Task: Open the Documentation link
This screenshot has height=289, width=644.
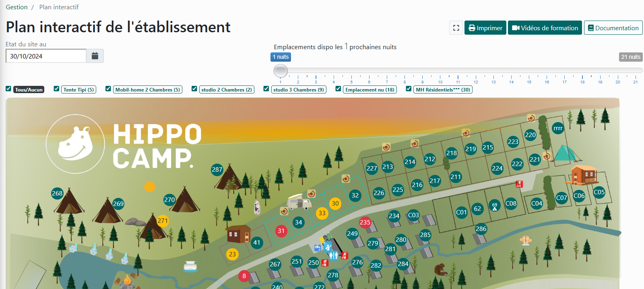Action: [x=613, y=28]
